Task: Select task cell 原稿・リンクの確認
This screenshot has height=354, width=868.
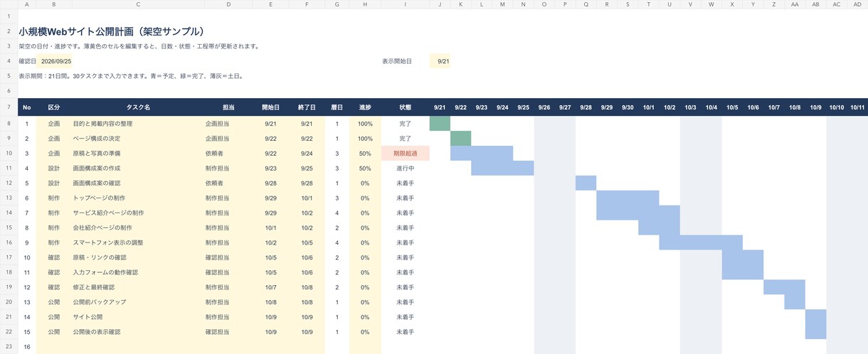Action: [138, 257]
